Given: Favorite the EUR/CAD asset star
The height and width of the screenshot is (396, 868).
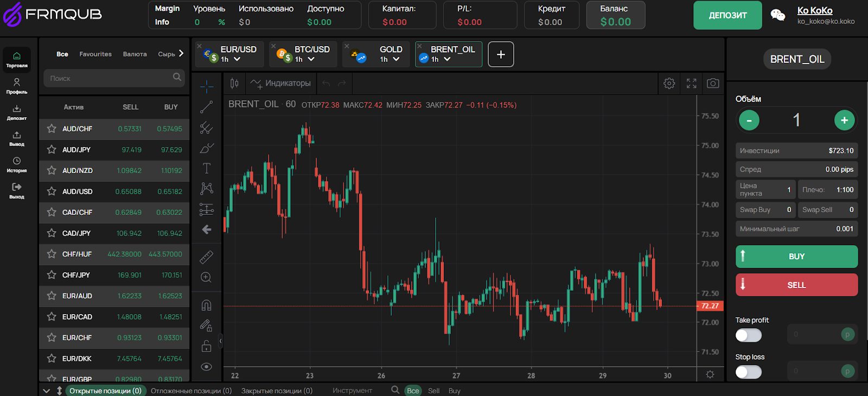Looking at the screenshot, I should coord(52,316).
